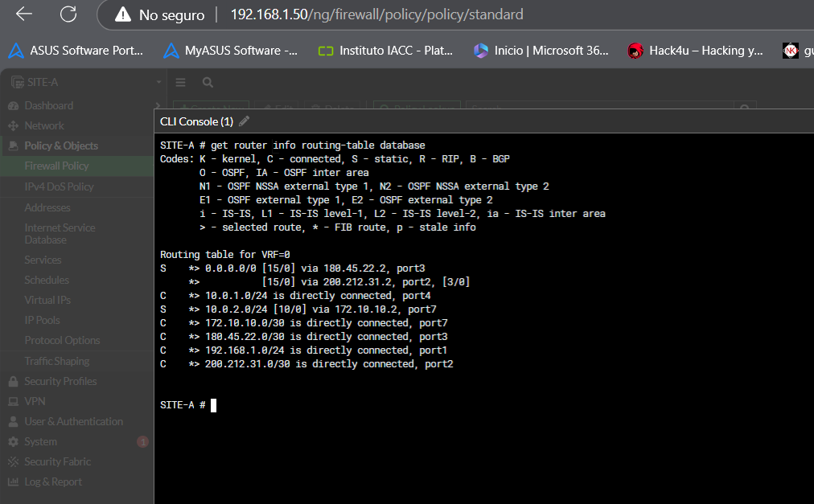Click the User & Authentication person icon

(13, 422)
